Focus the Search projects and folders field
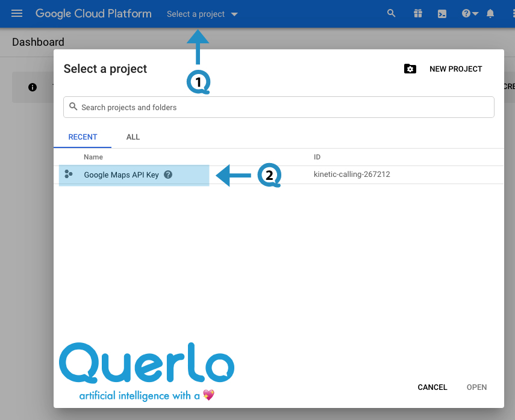 click(x=278, y=107)
